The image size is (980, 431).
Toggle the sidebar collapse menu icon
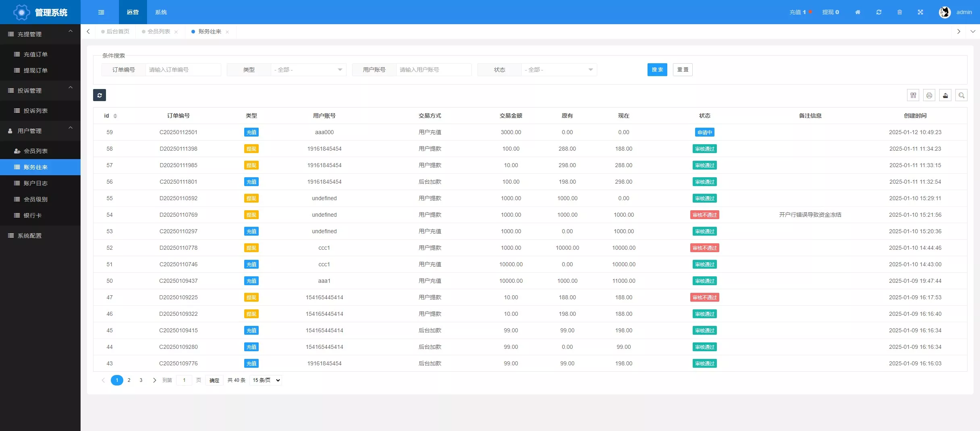101,12
